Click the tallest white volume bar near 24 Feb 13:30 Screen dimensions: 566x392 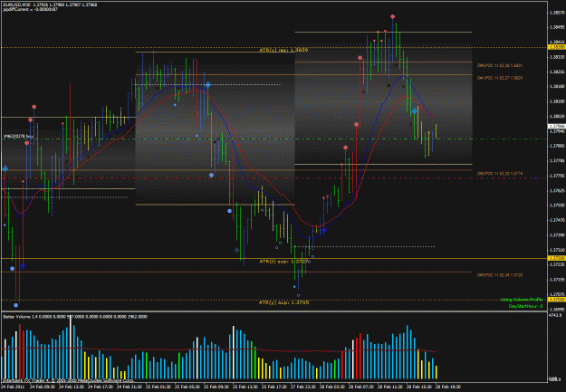pyautogui.click(x=71, y=348)
